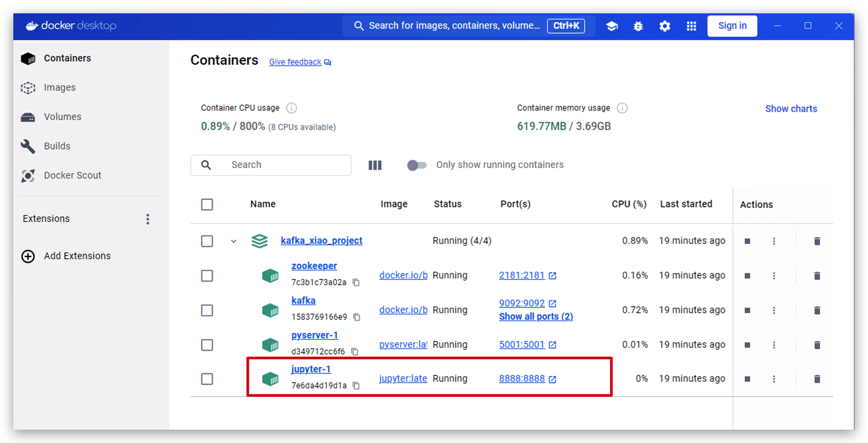Click the column manager icon beside Search
The image size is (868, 443).
point(375,165)
